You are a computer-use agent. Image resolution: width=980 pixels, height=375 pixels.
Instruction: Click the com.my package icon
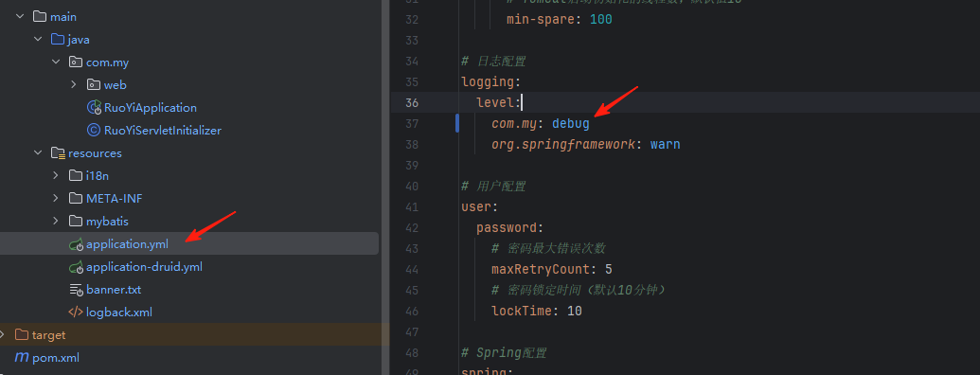coord(75,62)
